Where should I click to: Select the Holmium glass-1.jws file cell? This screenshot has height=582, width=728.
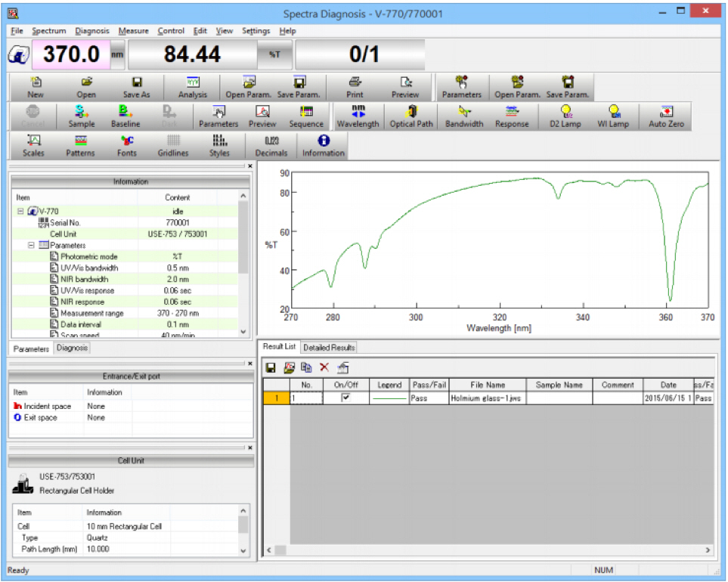[x=487, y=398]
